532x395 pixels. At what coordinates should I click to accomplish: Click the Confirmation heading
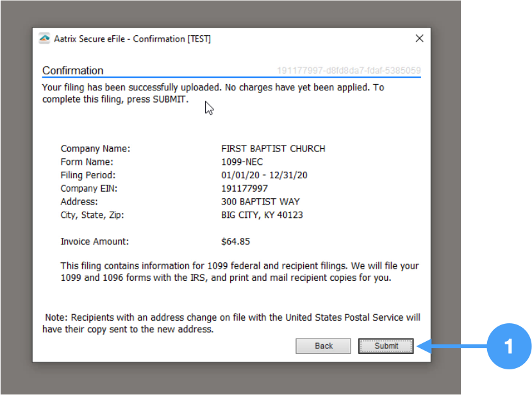[72, 71]
